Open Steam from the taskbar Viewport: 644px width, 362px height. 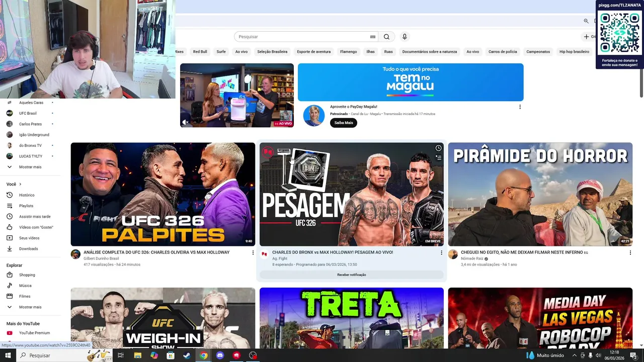pos(187,355)
